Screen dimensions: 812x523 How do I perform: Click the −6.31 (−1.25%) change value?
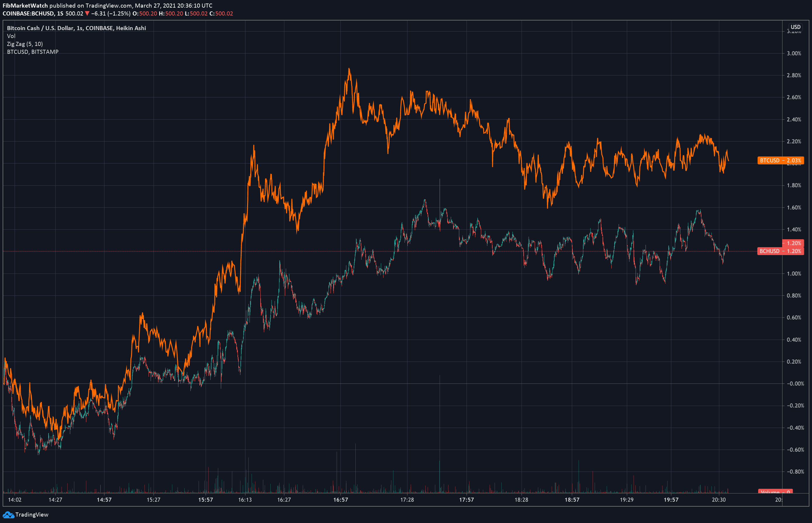[x=111, y=13]
